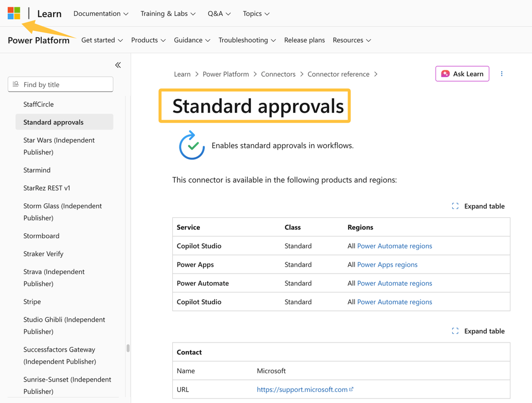This screenshot has height=403, width=532.
Task: Expand the Topics menu
Action: click(x=256, y=14)
